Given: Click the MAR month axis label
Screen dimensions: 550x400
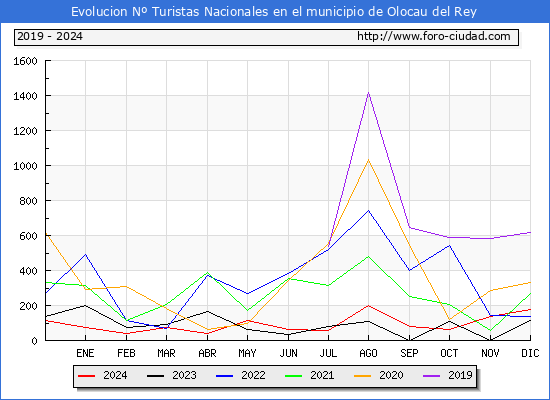Looking at the screenshot, I should pos(166,353).
